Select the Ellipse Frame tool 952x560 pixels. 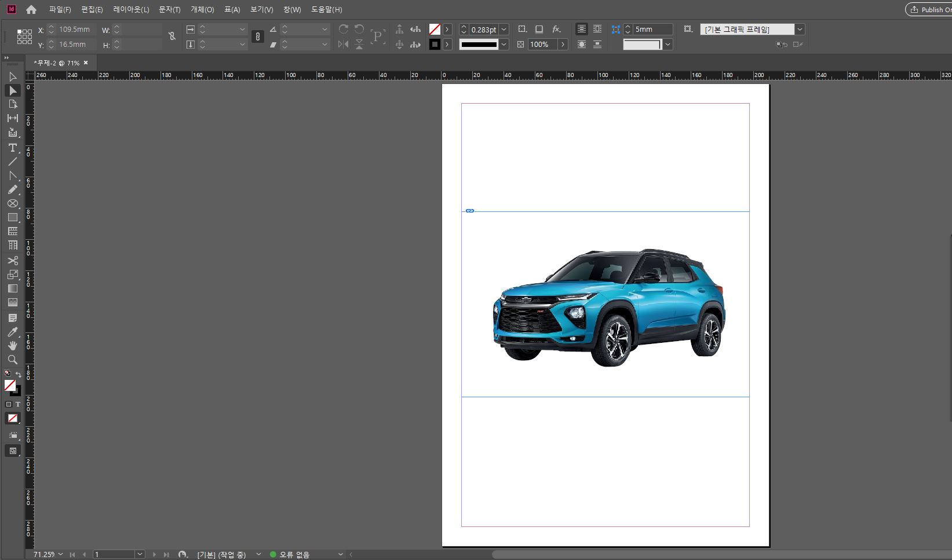point(13,204)
